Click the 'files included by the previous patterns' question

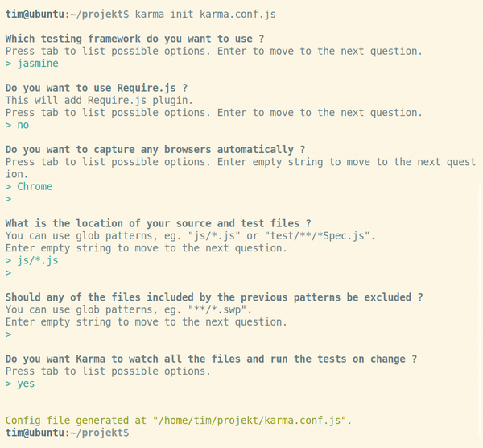[214, 297]
